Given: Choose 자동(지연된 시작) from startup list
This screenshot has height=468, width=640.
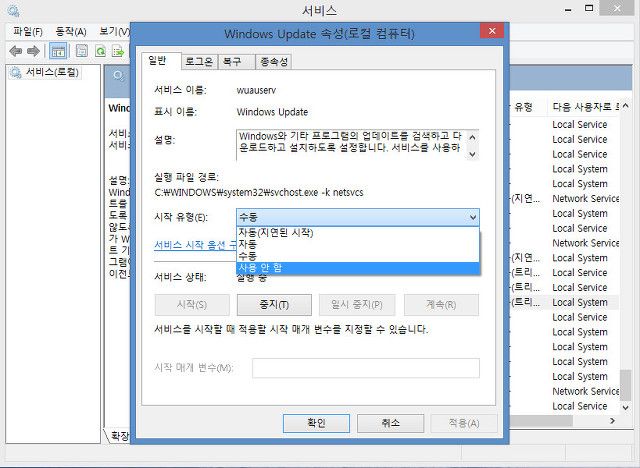Looking at the screenshot, I should click(358, 233).
